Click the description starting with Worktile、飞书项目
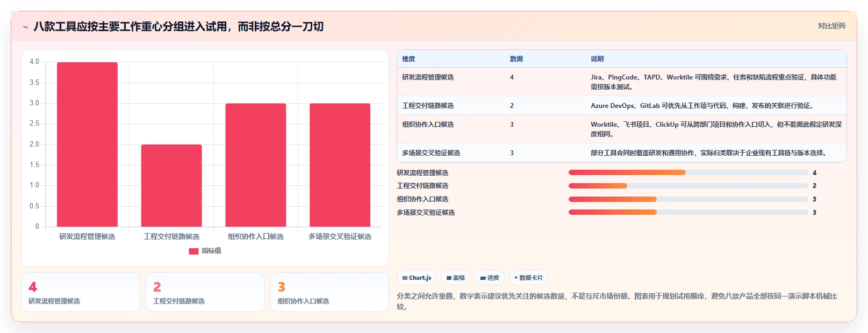The height and width of the screenshot is (333, 868). click(x=716, y=129)
